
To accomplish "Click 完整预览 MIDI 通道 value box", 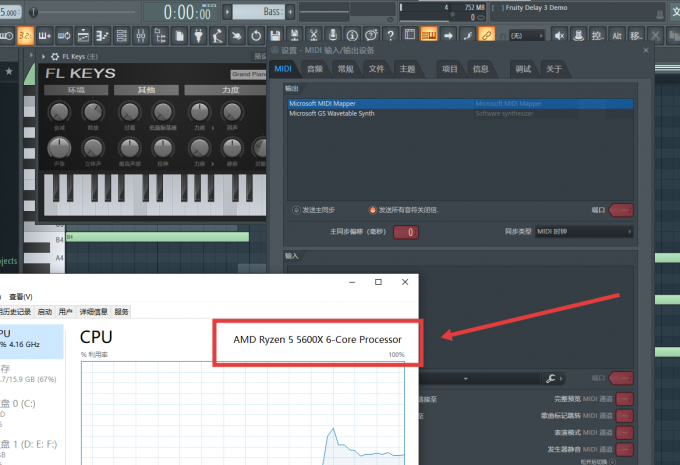I will [624, 399].
